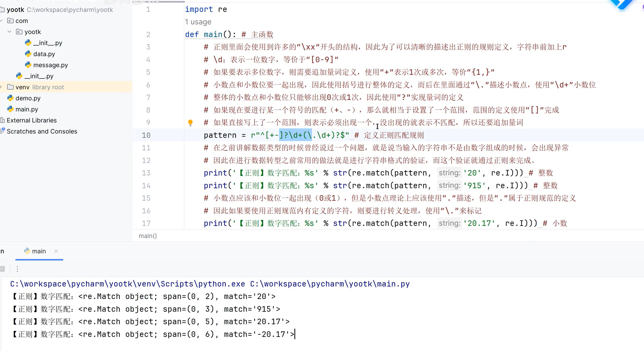
Task: Select the yootk project root
Action: [x=16, y=9]
